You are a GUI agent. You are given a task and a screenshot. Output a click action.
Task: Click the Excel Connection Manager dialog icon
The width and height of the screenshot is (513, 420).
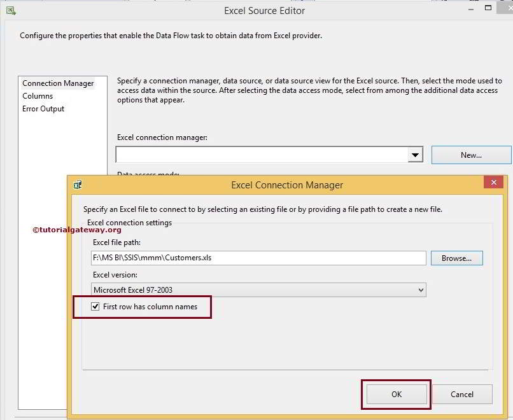click(x=77, y=185)
